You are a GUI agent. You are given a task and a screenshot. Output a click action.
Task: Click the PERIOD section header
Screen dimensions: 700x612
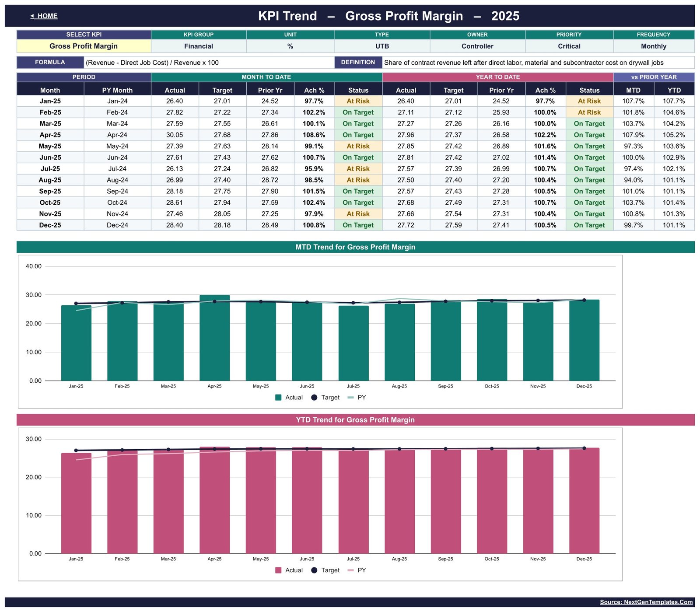(84, 77)
